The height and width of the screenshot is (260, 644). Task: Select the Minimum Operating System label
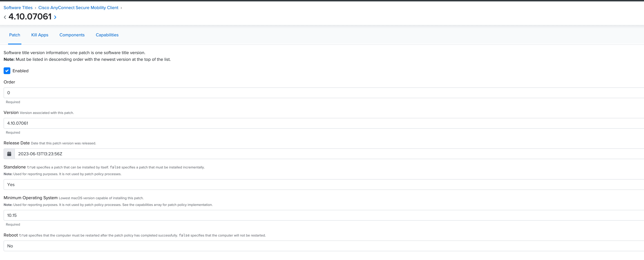(x=31, y=198)
